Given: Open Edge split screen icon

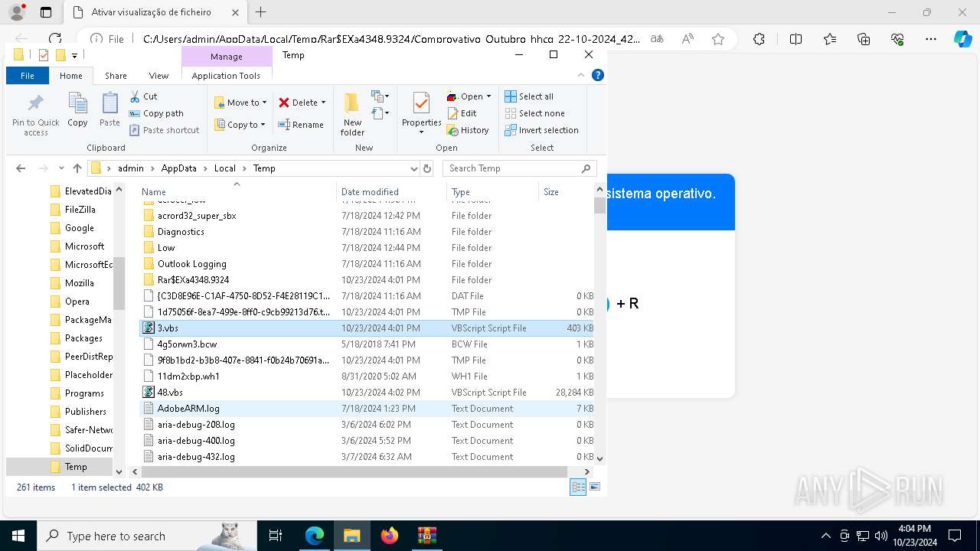Looking at the screenshot, I should pyautogui.click(x=796, y=39).
